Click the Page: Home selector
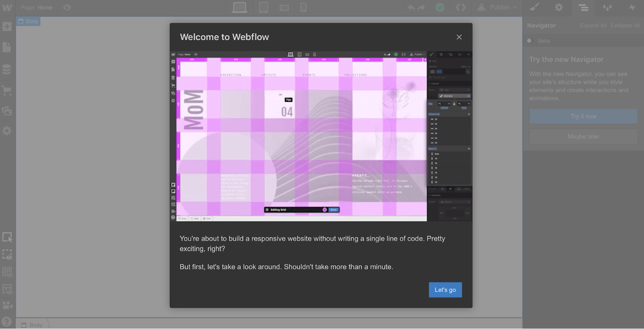Screen dimensions: 644x329 [37, 8]
